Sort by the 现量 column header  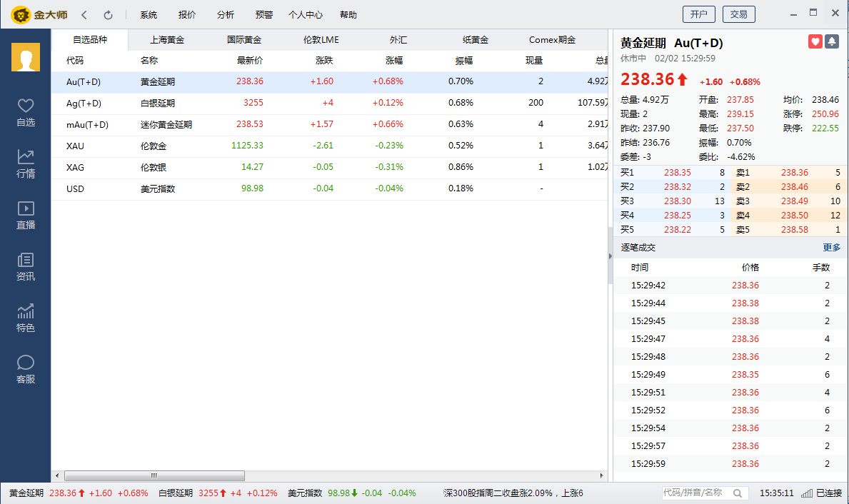(x=534, y=61)
